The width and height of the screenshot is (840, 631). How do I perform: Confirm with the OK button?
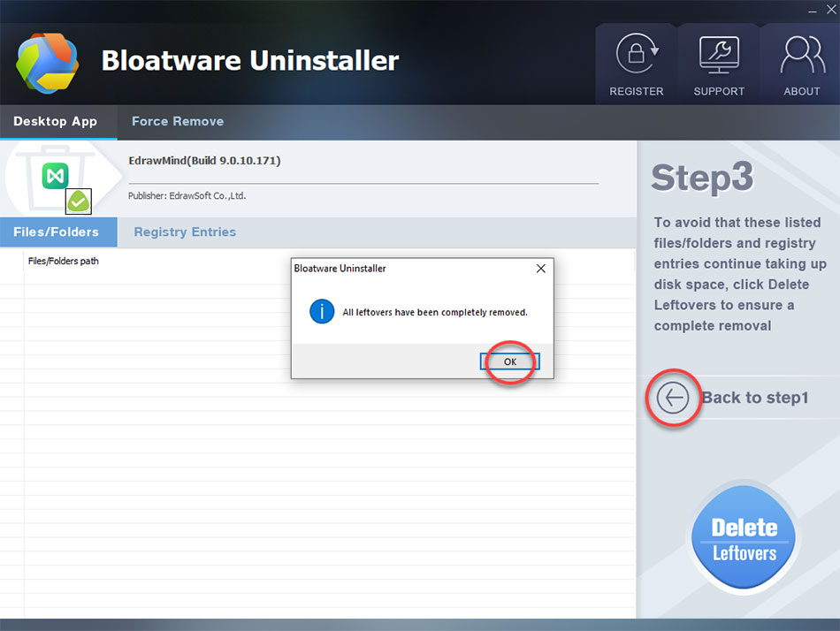tap(509, 361)
